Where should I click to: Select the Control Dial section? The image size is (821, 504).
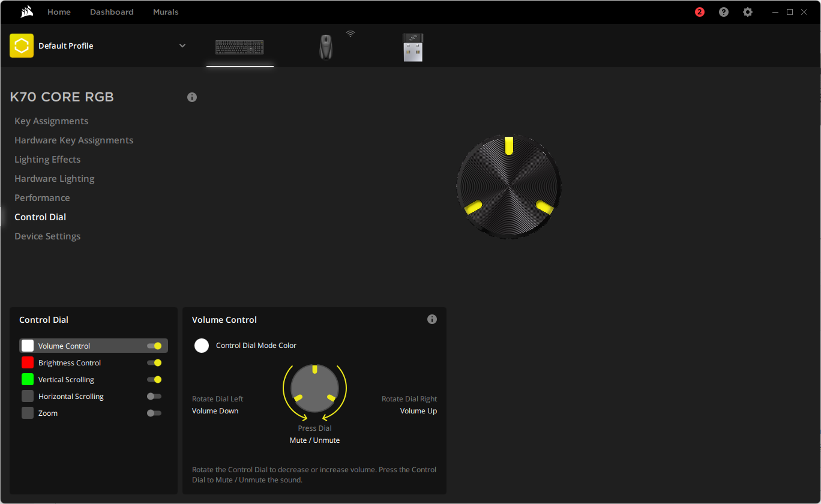point(40,217)
